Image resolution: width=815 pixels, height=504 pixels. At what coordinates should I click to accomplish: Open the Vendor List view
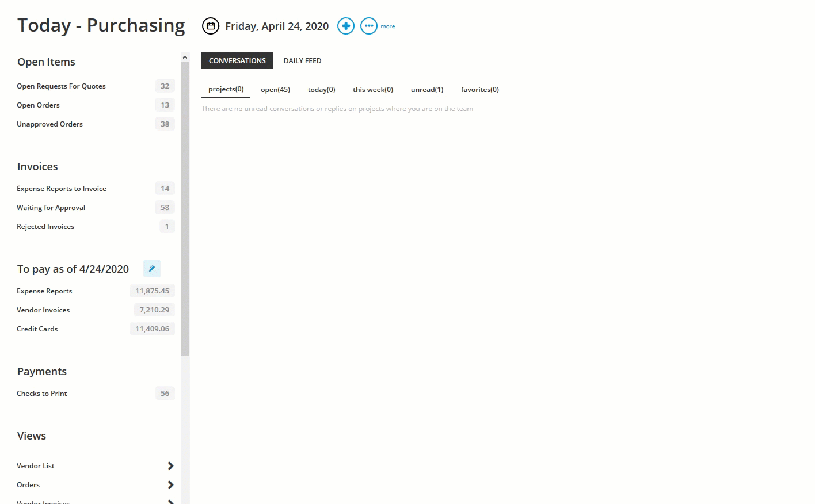(36, 466)
